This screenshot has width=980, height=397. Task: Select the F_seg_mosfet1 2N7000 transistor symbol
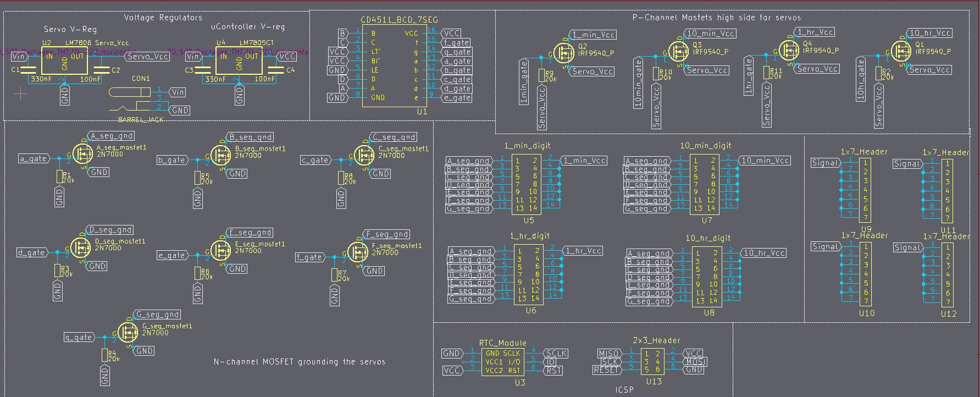(358, 252)
